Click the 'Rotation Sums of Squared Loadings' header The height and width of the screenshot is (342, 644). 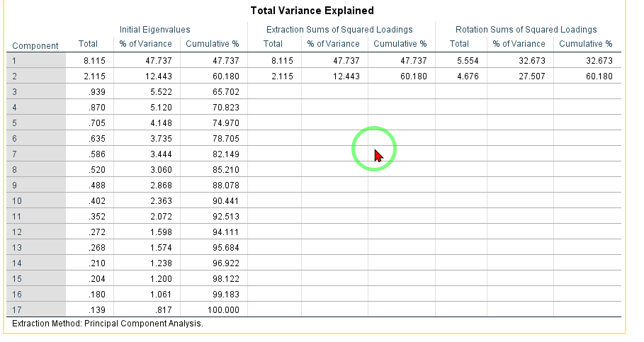click(x=526, y=30)
